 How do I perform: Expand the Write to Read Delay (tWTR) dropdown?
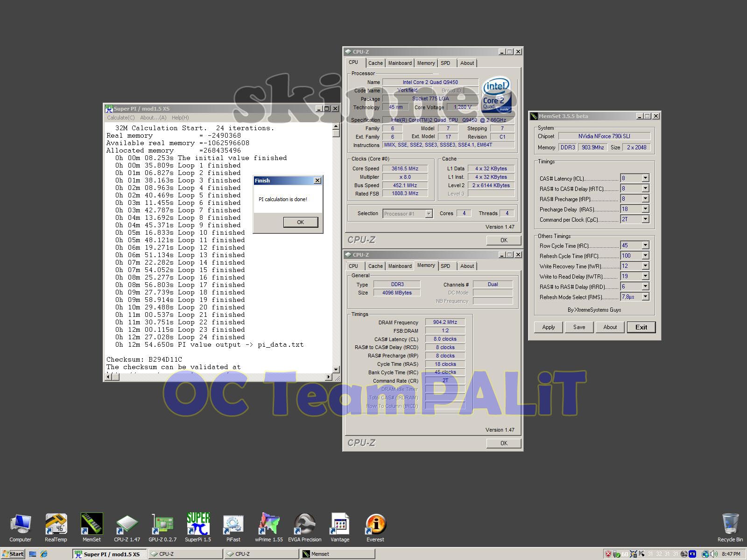point(645,276)
